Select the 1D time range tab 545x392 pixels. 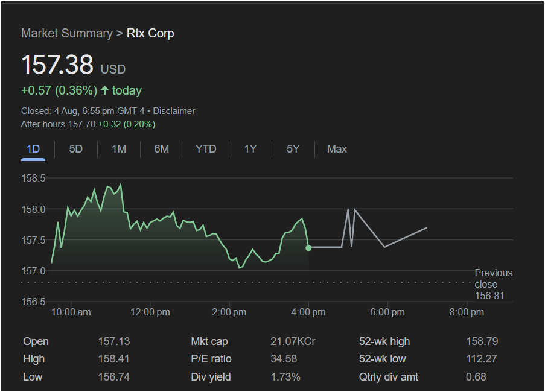(x=33, y=149)
